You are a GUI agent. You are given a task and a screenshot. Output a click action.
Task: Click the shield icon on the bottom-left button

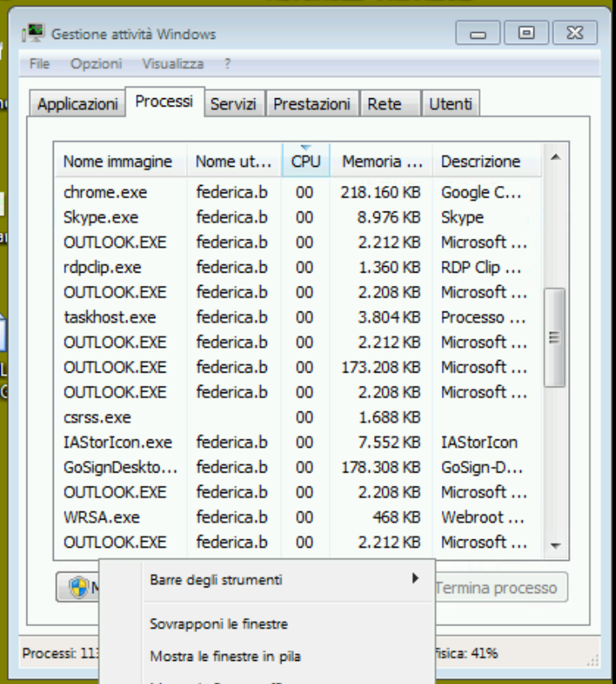tap(79, 587)
